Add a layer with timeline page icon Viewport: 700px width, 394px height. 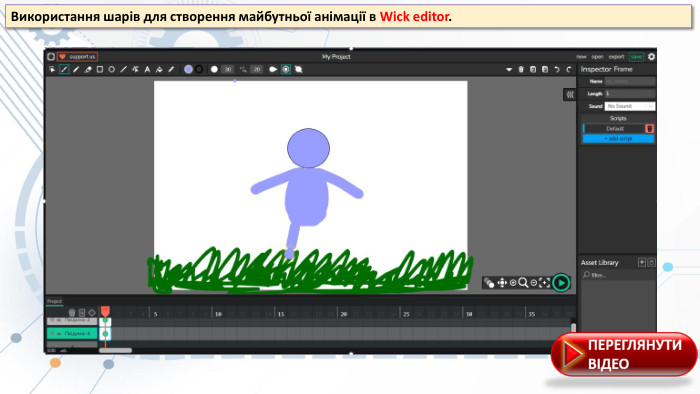[82, 312]
